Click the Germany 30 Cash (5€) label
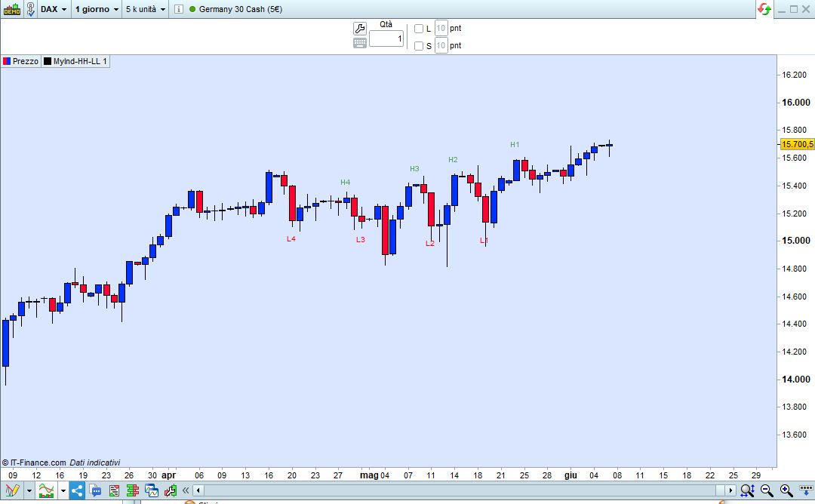 [241, 9]
